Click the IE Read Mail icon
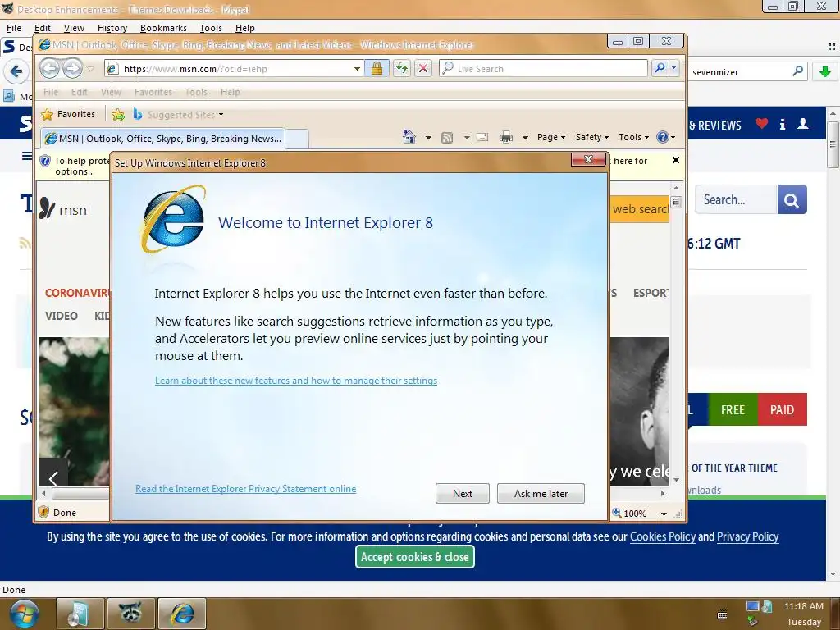This screenshot has width=840, height=630. pyautogui.click(x=482, y=137)
